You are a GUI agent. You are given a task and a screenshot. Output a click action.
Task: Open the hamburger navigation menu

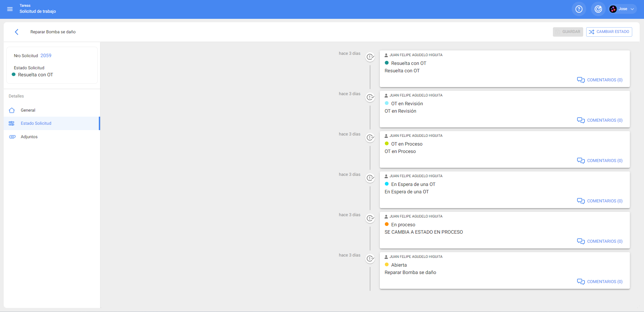(10, 9)
